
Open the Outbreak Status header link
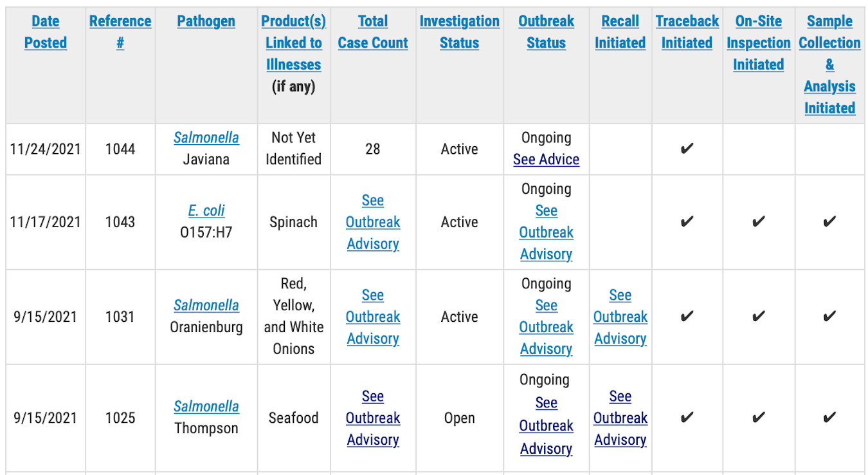[546, 32]
